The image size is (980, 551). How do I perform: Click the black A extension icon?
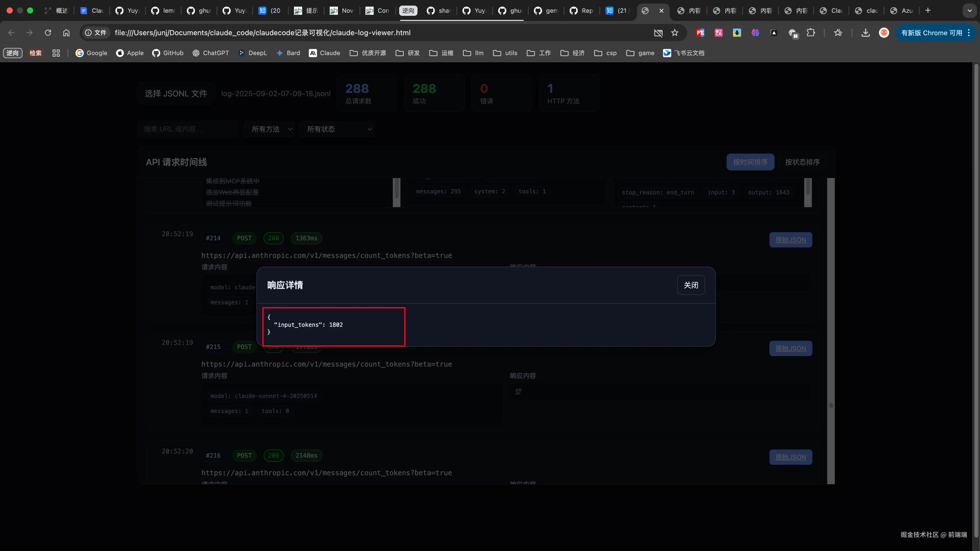(774, 33)
